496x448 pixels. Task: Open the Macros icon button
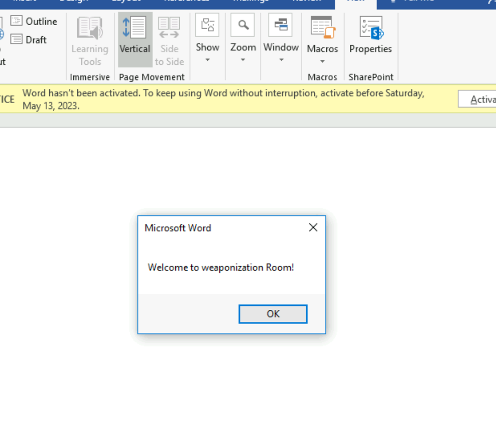pos(322,28)
